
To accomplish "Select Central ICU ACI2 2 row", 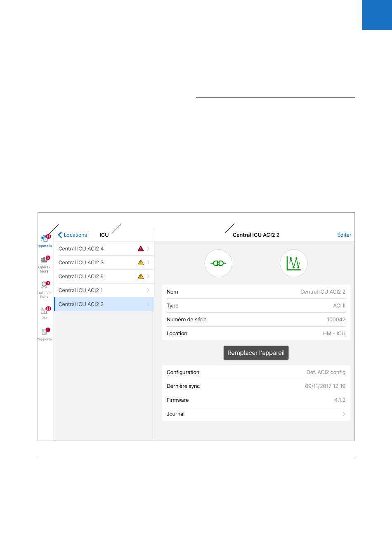I will tap(104, 304).
